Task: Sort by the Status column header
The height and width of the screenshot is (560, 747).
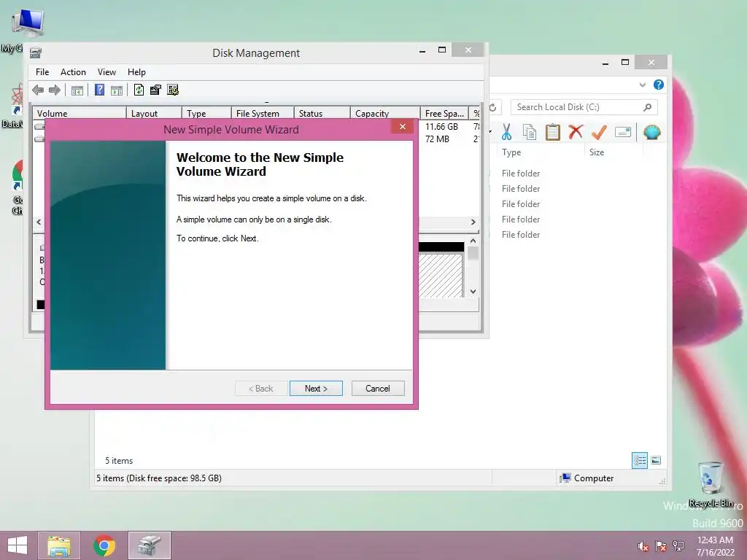Action: [322, 113]
